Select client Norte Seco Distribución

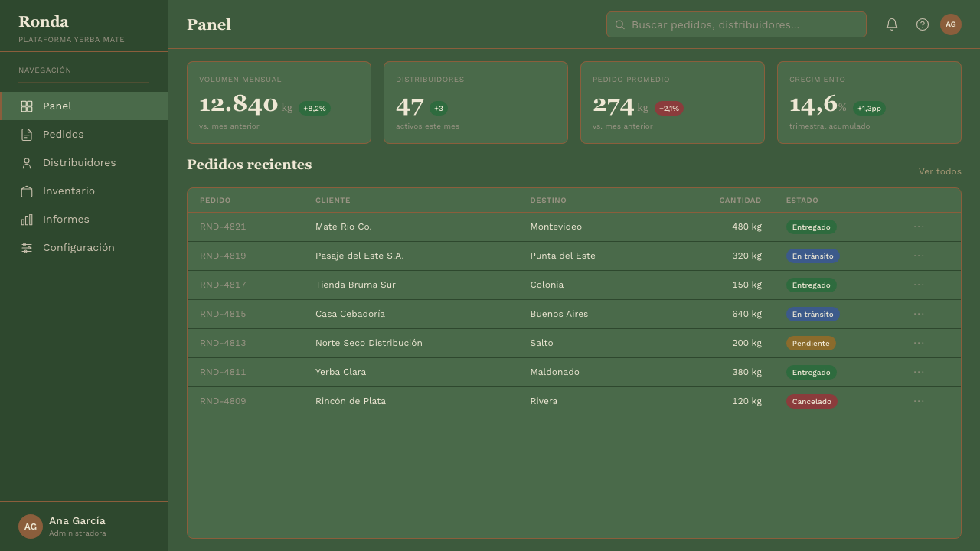(369, 343)
